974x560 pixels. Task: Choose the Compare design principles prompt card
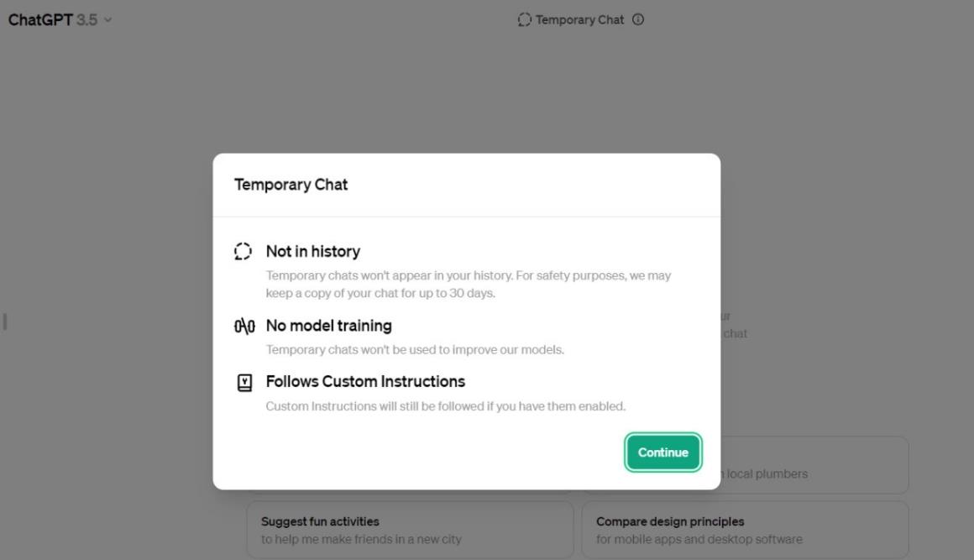(x=744, y=530)
